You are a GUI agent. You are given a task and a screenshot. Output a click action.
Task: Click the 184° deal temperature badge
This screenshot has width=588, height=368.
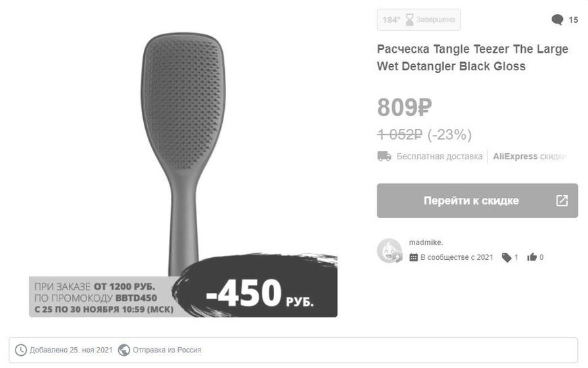coord(391,20)
